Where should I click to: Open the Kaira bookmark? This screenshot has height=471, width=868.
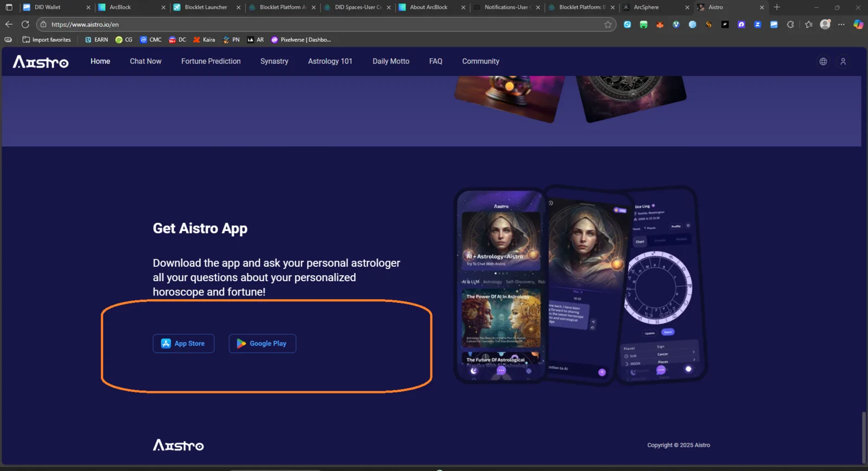[204, 40]
